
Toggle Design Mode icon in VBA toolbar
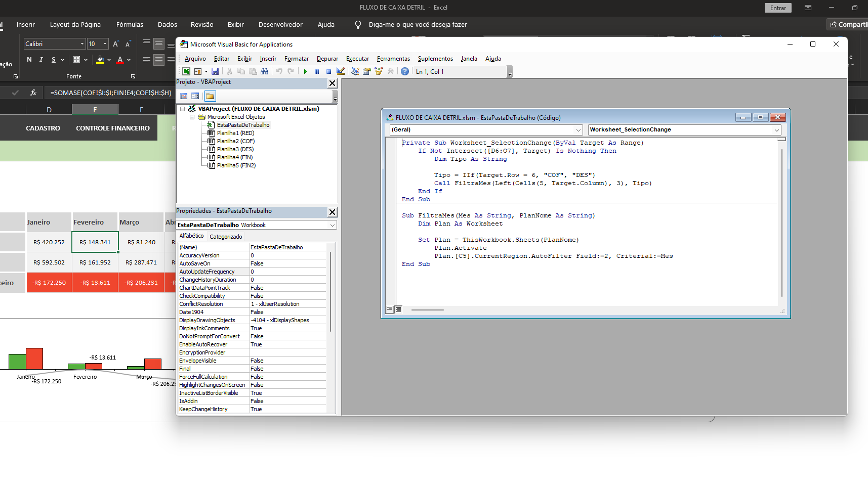(x=341, y=71)
